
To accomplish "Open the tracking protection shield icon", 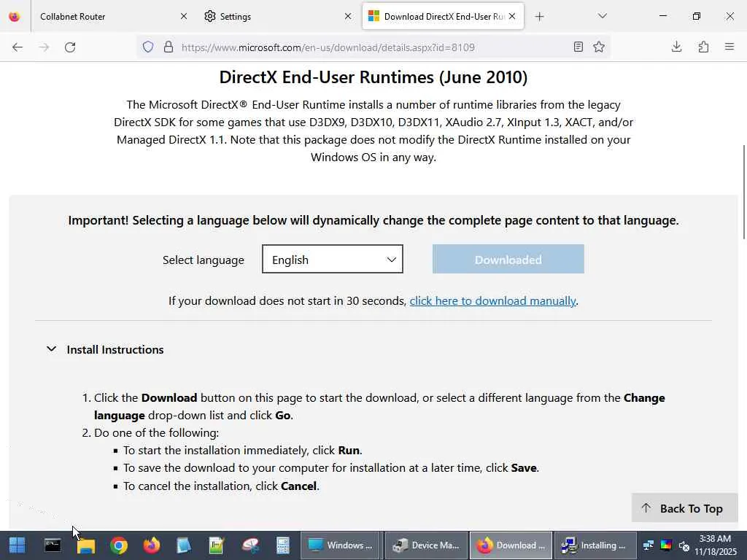I will coord(148,47).
